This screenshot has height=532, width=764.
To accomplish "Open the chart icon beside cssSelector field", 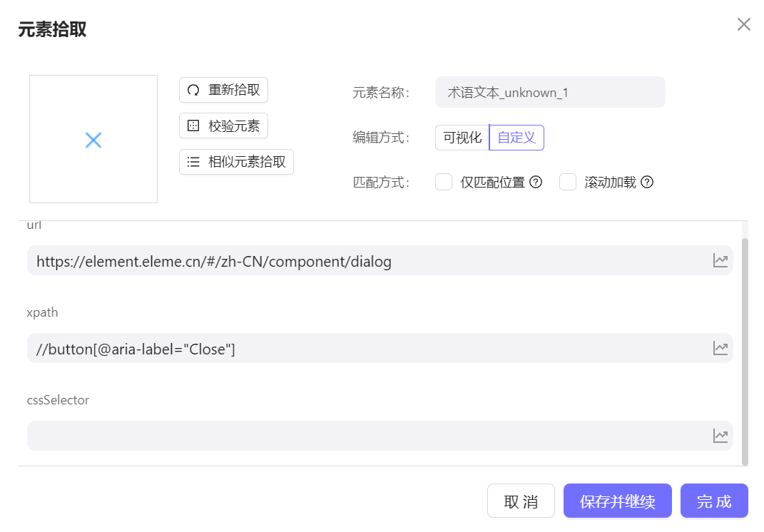I will click(720, 435).
